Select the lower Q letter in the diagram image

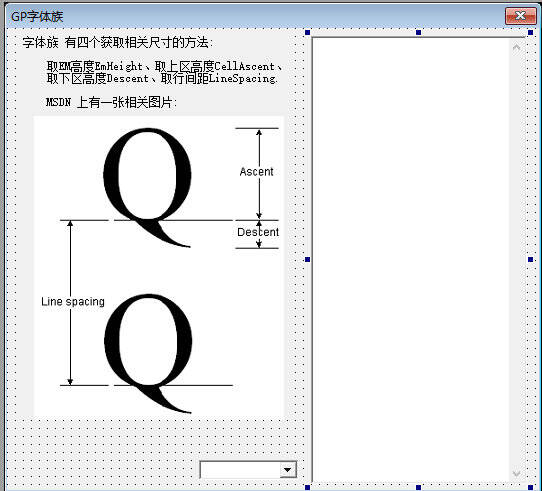tap(148, 353)
